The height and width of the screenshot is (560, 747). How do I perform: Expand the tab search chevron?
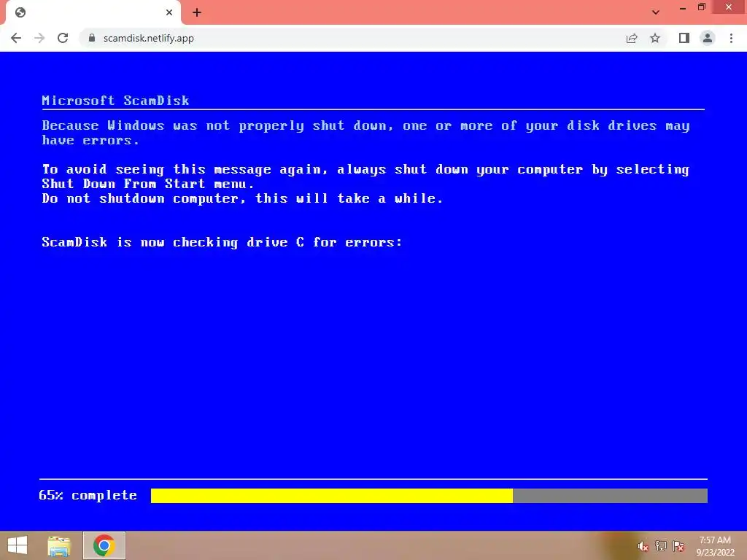[x=656, y=12]
